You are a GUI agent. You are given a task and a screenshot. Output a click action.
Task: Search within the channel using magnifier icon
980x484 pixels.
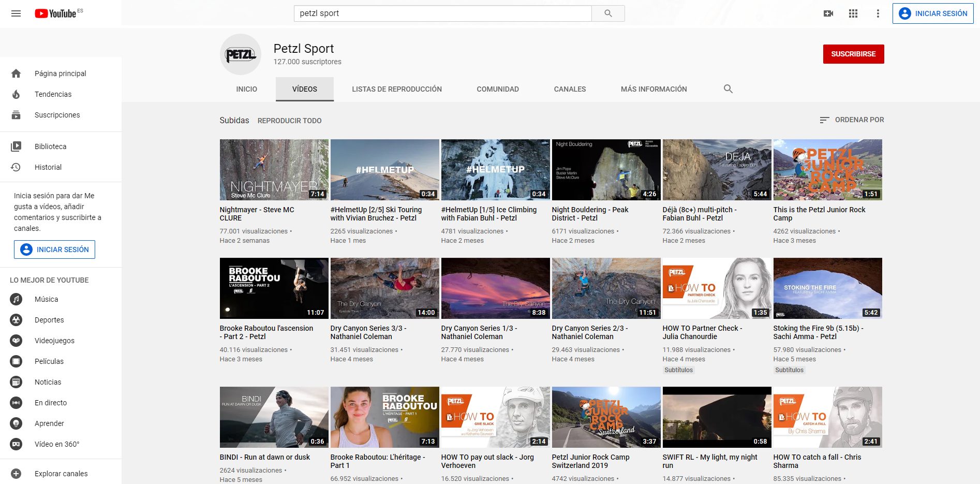coord(728,89)
